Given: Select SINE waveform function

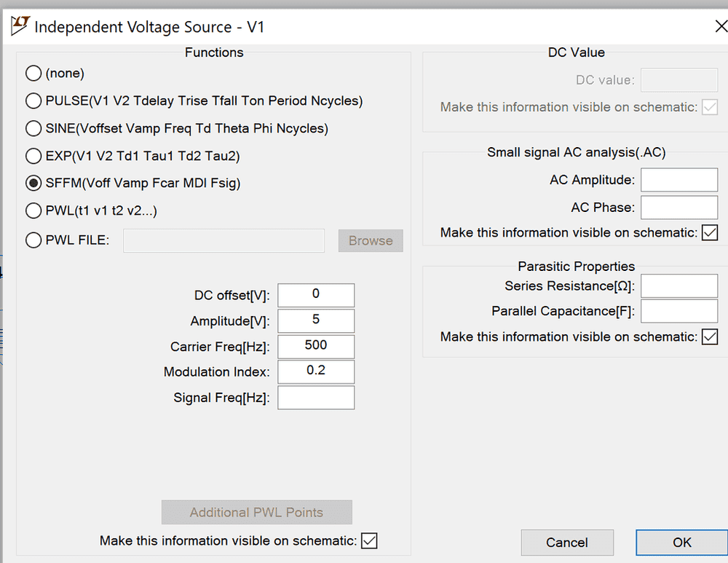Looking at the screenshot, I should (33, 129).
